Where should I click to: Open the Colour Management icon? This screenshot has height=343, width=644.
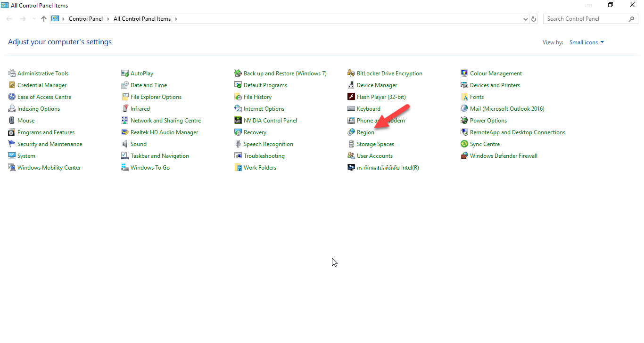click(464, 73)
